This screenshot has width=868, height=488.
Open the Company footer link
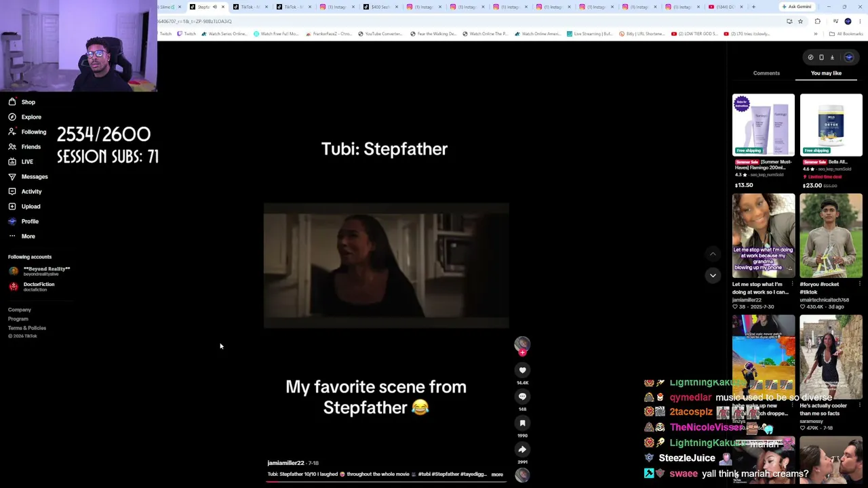click(20, 310)
